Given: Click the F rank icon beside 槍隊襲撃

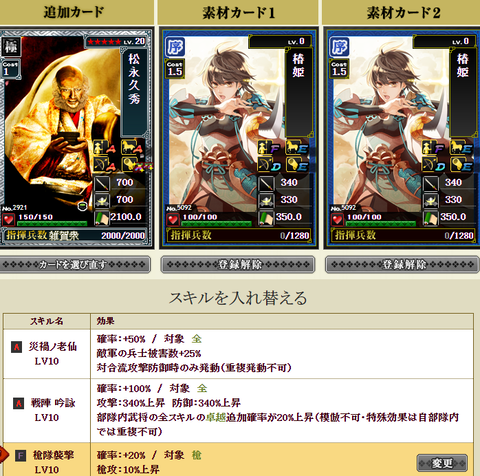Looking at the screenshot, I should [21, 455].
